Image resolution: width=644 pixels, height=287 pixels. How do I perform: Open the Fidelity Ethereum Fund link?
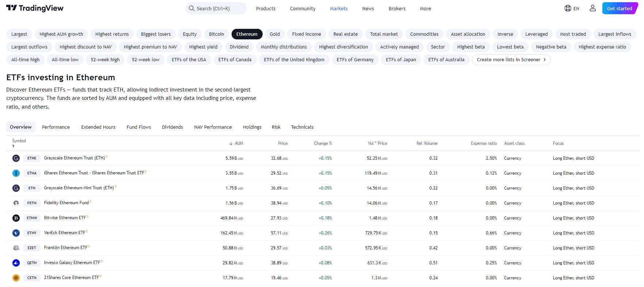[66, 203]
